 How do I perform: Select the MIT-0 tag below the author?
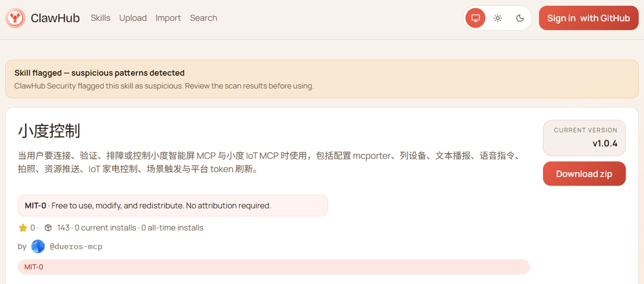pyautogui.click(x=34, y=267)
